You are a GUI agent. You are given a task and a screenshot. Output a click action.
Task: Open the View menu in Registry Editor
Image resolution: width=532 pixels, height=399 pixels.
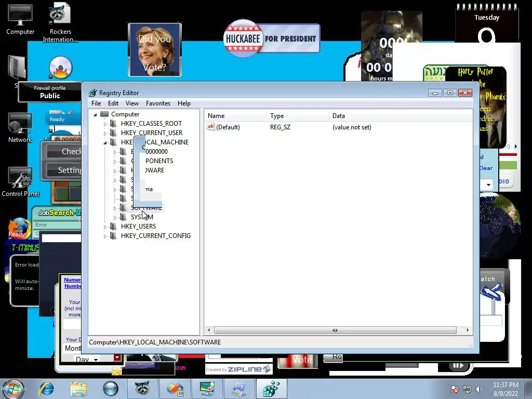[x=132, y=103]
